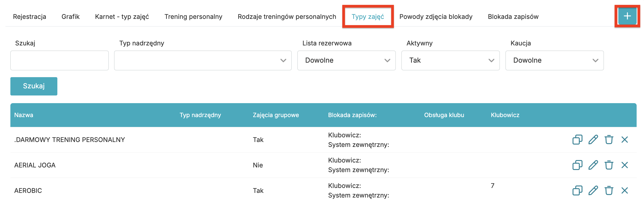Edit the AERIAL JOGA class type
This screenshot has width=644, height=203.
coord(593,165)
